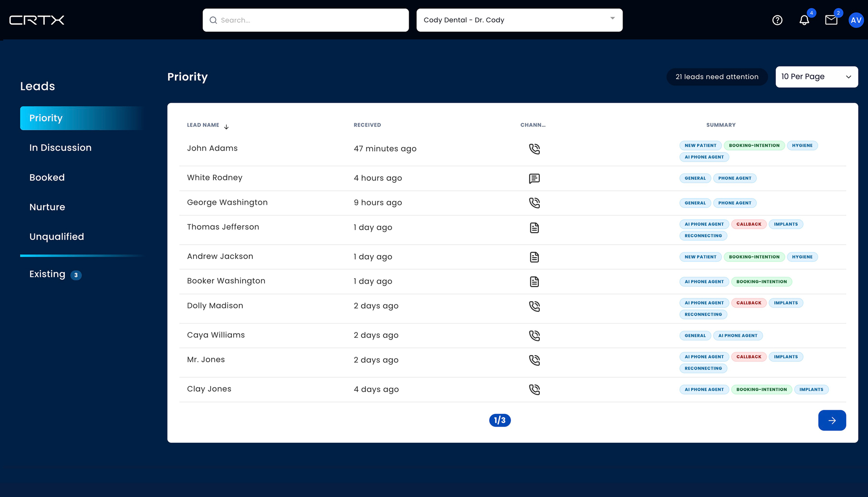Image resolution: width=868 pixels, height=497 pixels.
Task: Click White Rodney's chat message channel icon
Action: coord(534,178)
